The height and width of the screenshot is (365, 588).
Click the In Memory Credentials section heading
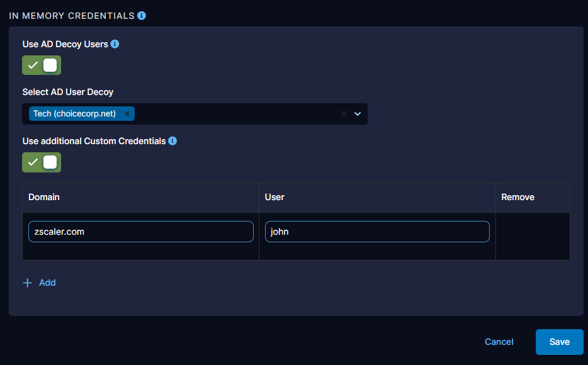(72, 15)
